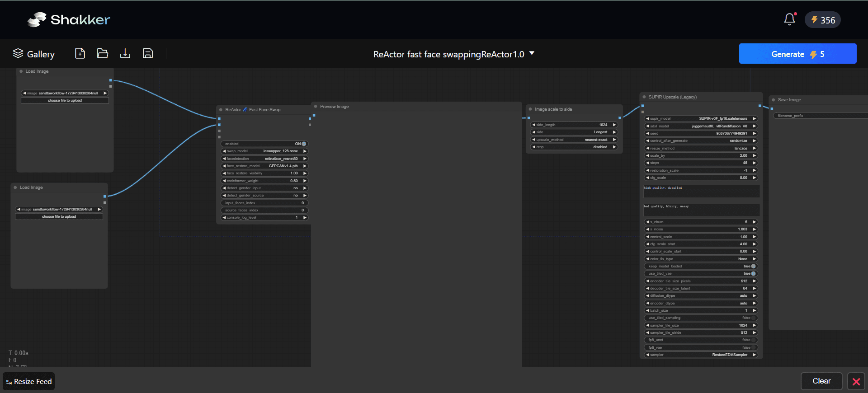This screenshot has height=393, width=868.
Task: Click the seed value field
Action: click(x=701, y=133)
